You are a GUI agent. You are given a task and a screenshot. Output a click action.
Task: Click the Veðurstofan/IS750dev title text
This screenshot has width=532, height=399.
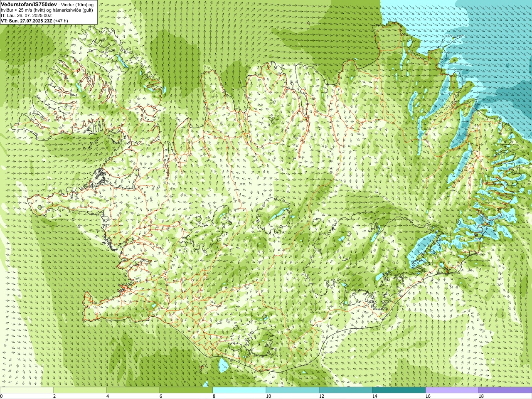[29, 4]
